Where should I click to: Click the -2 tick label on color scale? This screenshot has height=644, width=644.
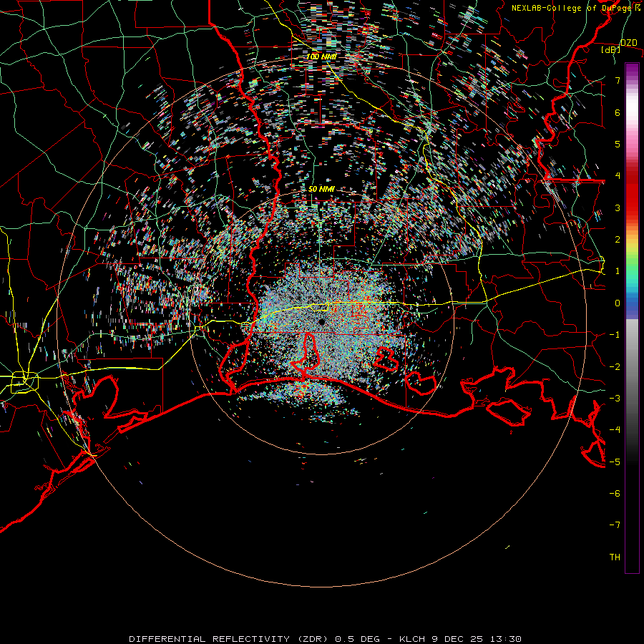(615, 367)
